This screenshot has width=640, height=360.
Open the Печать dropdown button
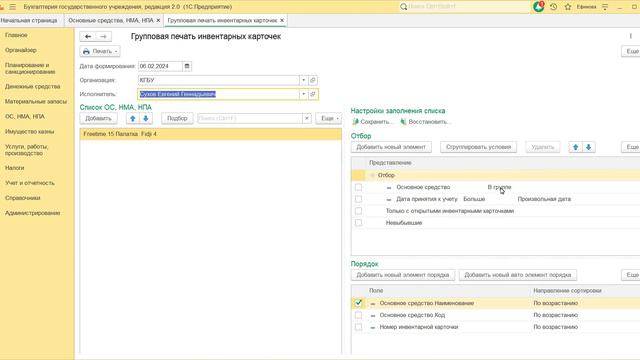pos(100,51)
